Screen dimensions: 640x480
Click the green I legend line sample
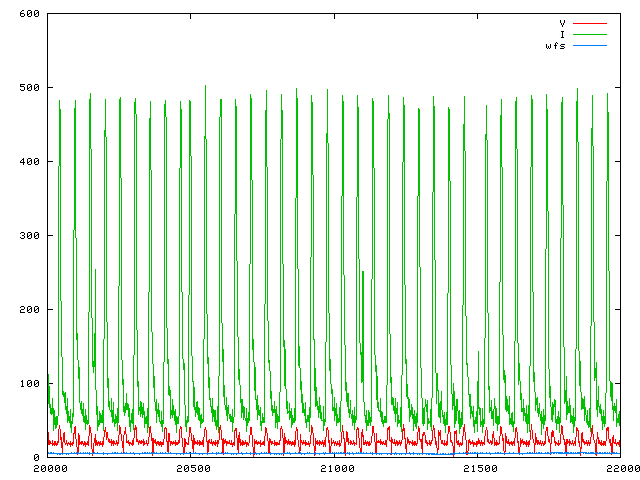589,34
